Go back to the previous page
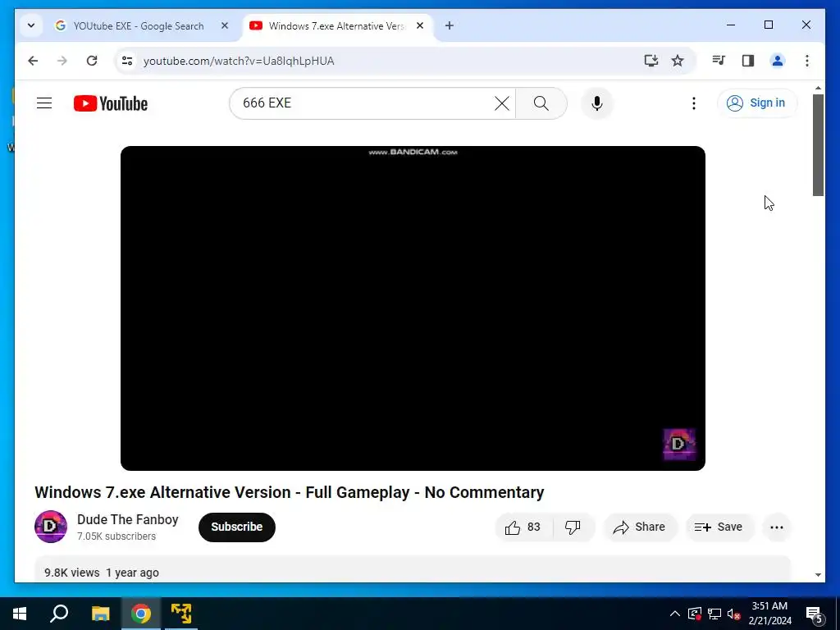The height and width of the screenshot is (630, 840). tap(33, 61)
